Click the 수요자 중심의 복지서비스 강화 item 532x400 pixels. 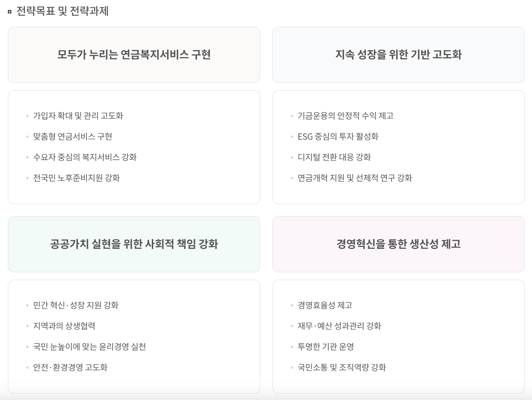[x=85, y=157]
